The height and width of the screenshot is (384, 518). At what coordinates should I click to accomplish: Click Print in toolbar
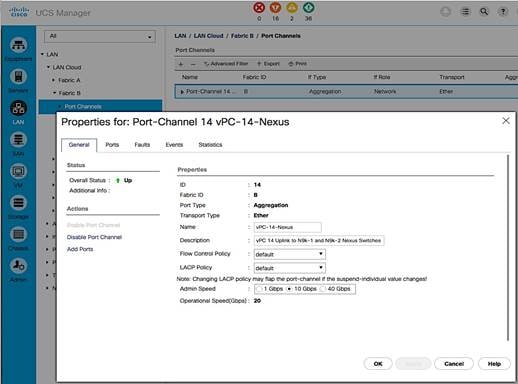pyautogui.click(x=298, y=64)
